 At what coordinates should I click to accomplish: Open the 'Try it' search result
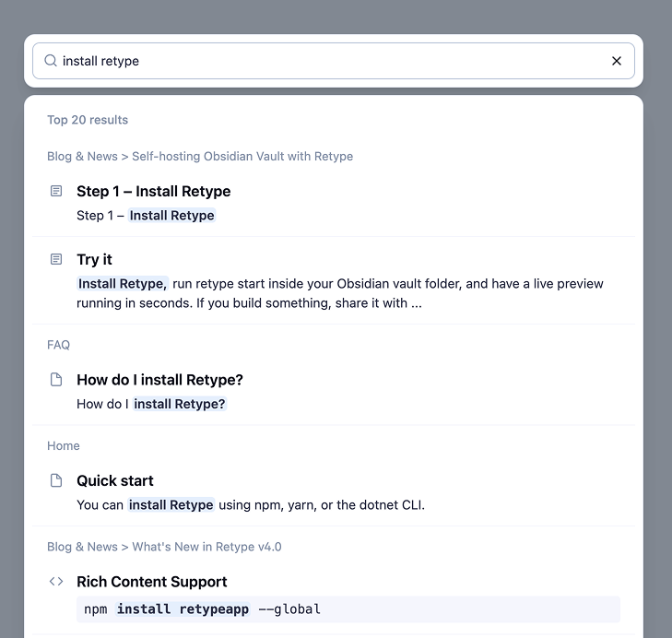click(95, 260)
